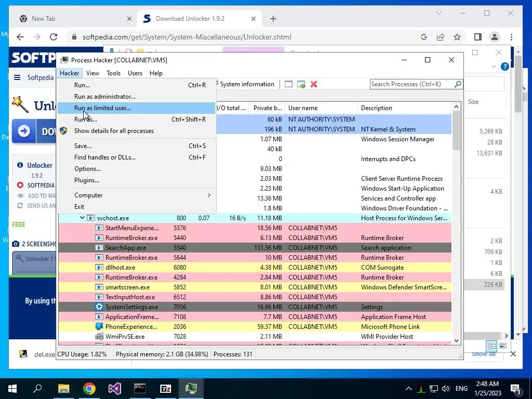Screen dimensions: 532x399
Task: Switch to the New Tab tab
Action: [x=75, y=19]
